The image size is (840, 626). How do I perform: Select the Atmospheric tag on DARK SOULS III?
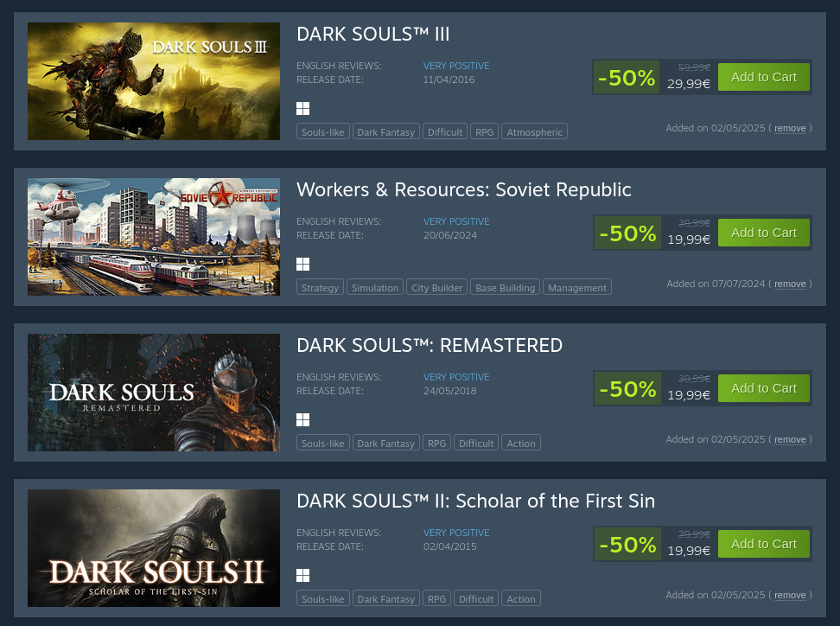[534, 132]
